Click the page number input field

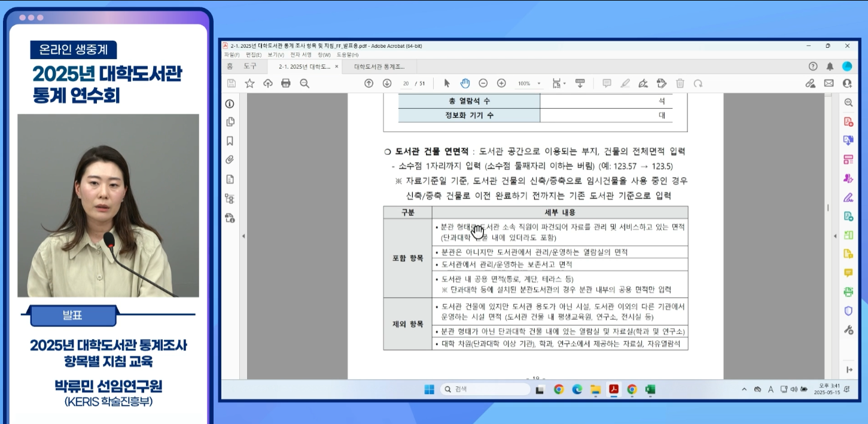[x=407, y=83]
